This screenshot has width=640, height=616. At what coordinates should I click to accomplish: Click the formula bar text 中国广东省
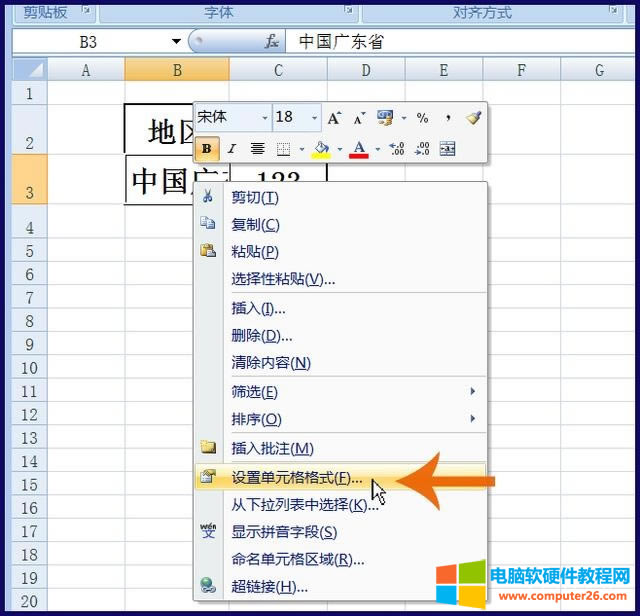tap(341, 42)
